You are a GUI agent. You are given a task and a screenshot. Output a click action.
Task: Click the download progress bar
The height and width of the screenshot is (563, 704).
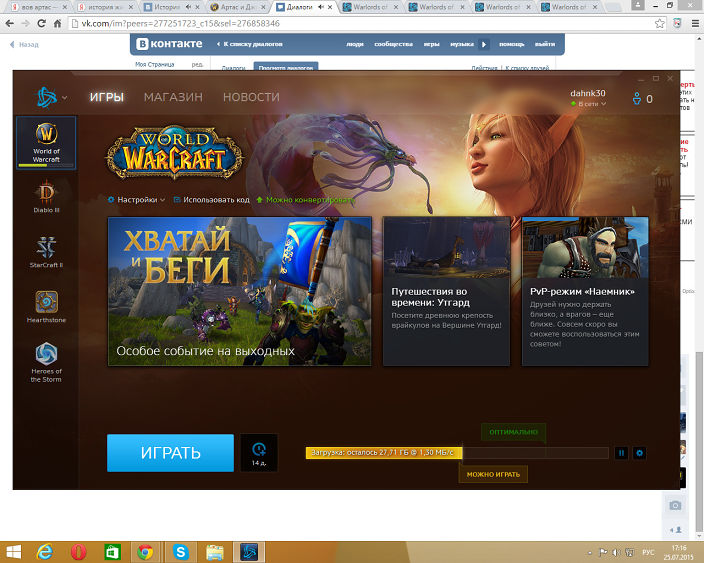(x=456, y=453)
